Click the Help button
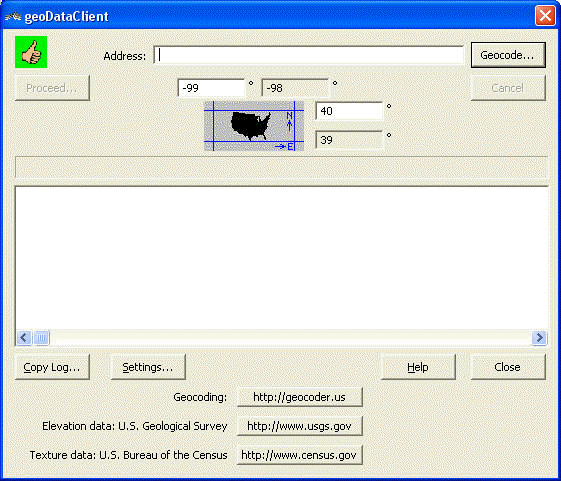Screen dimensions: 561x481 pos(418,367)
